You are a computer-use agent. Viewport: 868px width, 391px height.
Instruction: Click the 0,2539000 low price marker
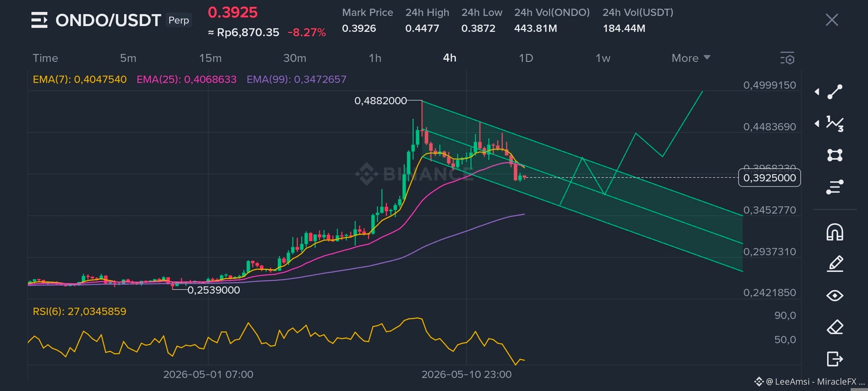coord(213,290)
